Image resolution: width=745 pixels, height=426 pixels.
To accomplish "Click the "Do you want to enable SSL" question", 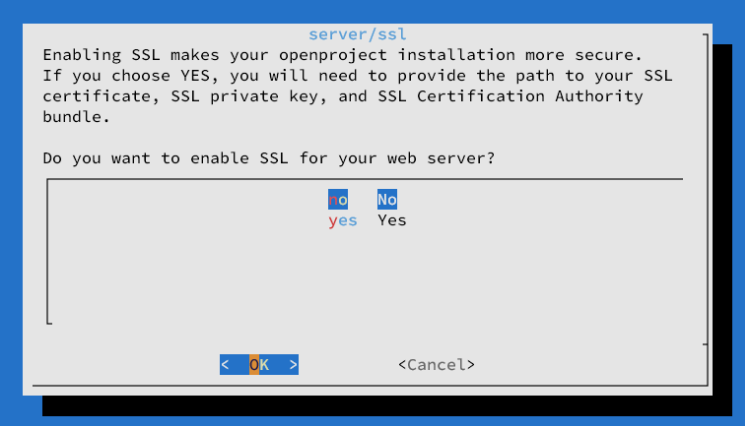I will tap(270, 158).
